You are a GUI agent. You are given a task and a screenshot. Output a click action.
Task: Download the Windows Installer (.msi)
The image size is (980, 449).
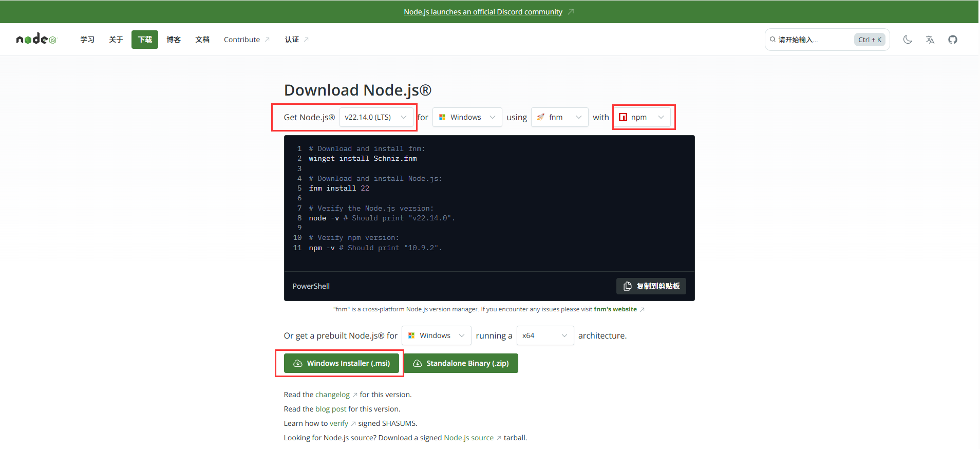(341, 363)
